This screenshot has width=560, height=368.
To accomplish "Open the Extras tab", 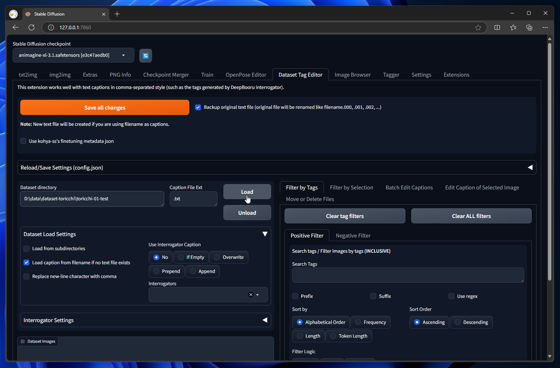I will tap(90, 75).
